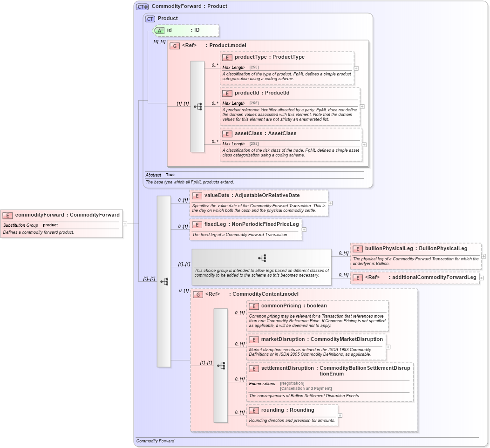Click the CT icon beside Product
This screenshot has height=448, width=490.
point(150,19)
